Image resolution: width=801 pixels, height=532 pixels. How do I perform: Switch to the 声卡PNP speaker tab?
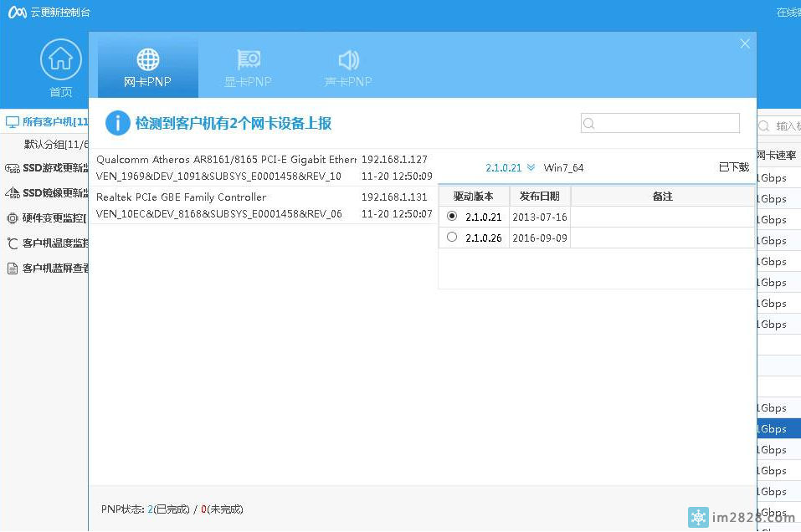(x=348, y=60)
